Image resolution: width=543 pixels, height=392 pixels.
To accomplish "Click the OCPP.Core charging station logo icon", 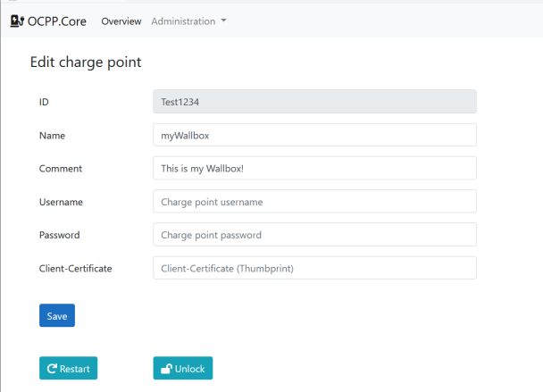I will 16,21.
